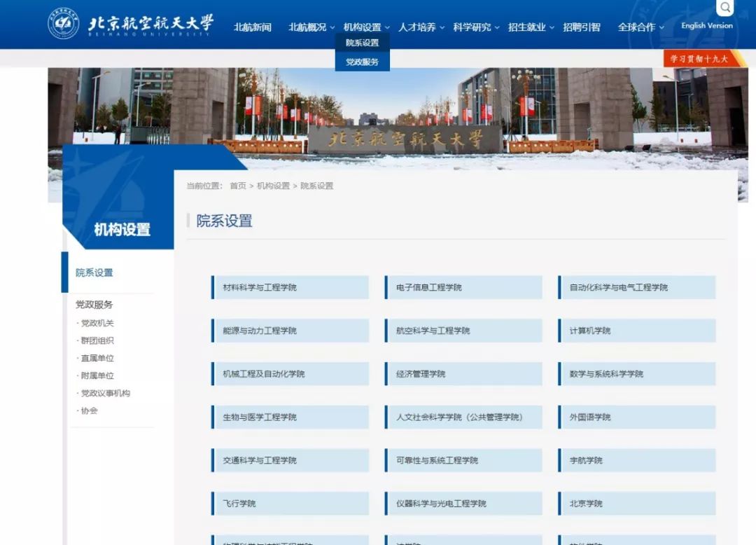Open 能源与动力工程学院
This screenshot has height=545, width=756.
coord(290,331)
